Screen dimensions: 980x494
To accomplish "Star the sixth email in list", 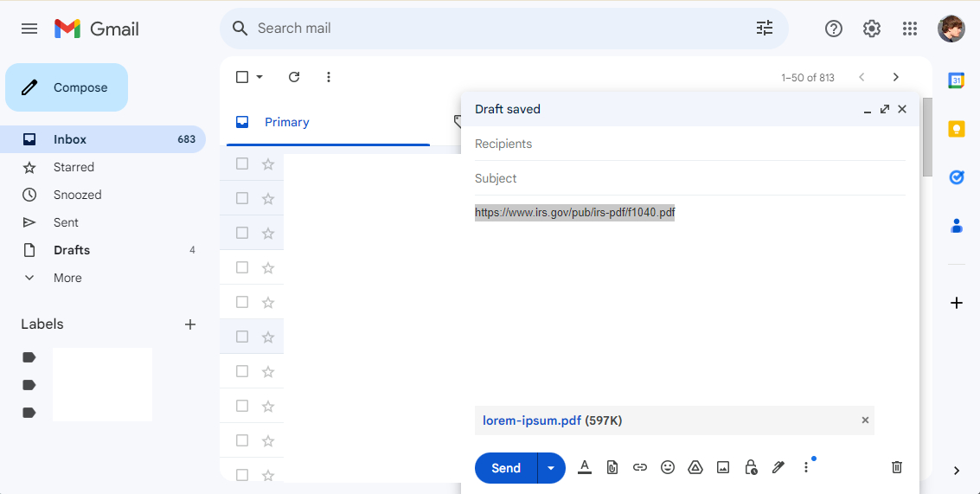I will tap(268, 337).
